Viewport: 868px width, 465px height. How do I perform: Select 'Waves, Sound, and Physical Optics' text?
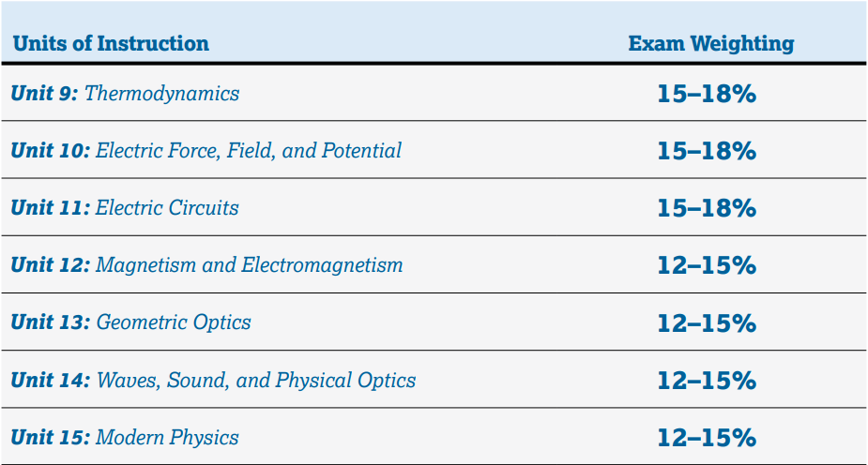coord(256,380)
